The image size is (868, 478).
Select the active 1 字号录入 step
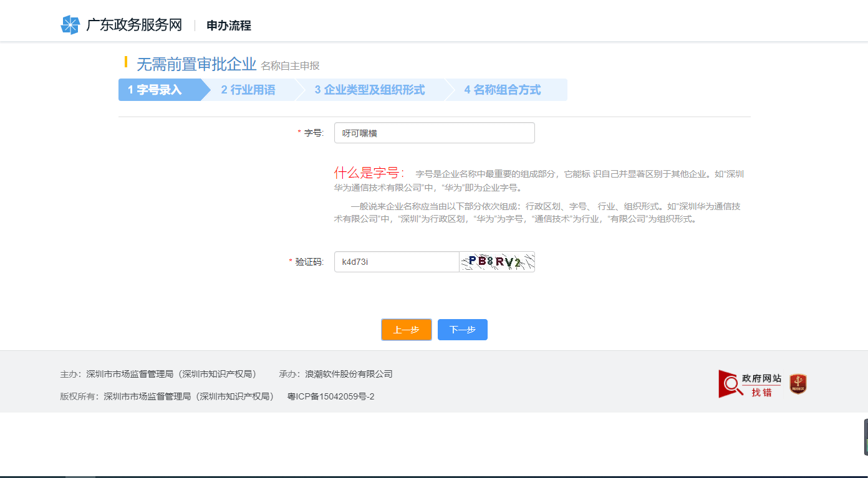pos(156,90)
